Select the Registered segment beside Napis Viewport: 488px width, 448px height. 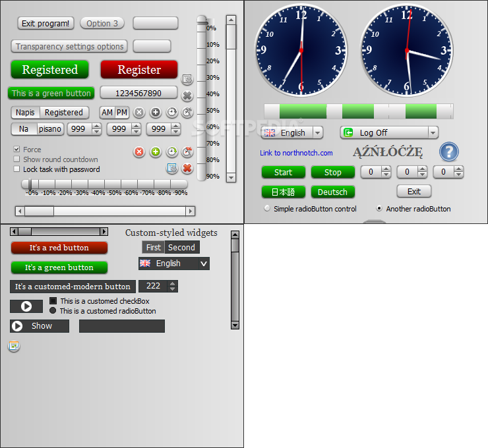64,112
